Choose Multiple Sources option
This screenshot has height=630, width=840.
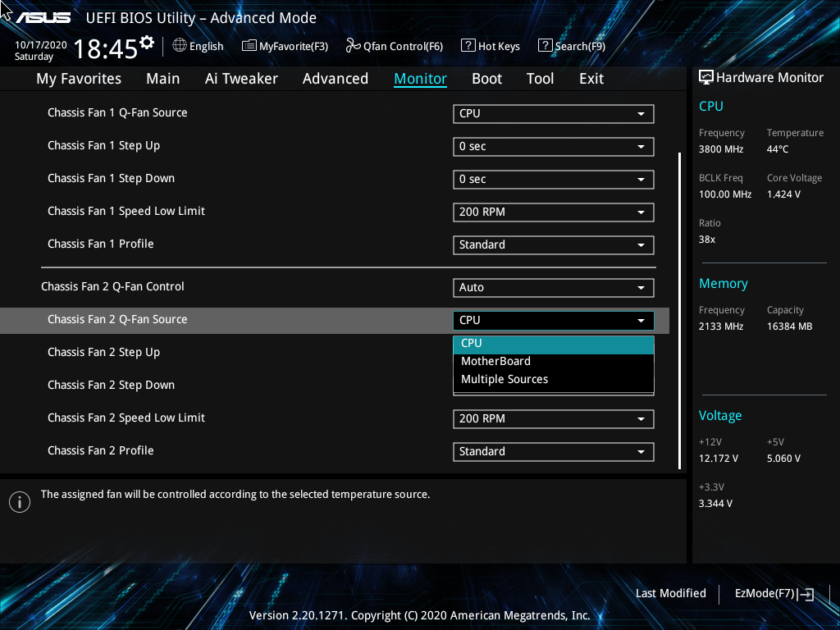554,379
